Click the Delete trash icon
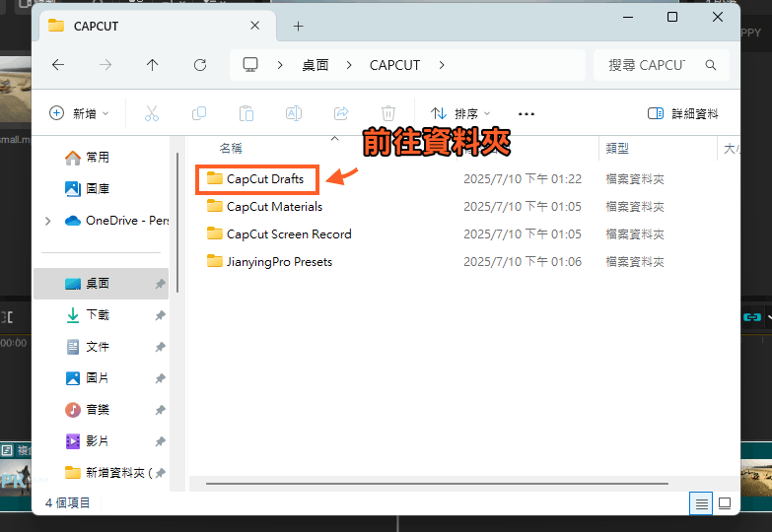772x532 pixels. [388, 113]
